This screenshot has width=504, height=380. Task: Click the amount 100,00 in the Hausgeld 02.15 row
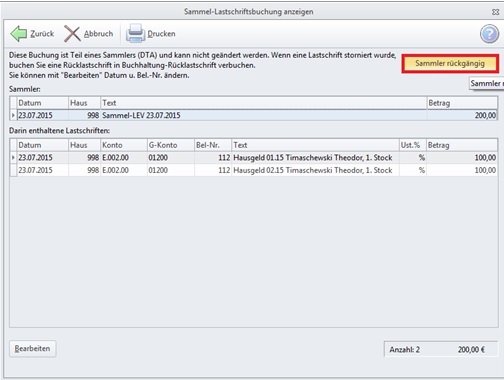click(485, 170)
